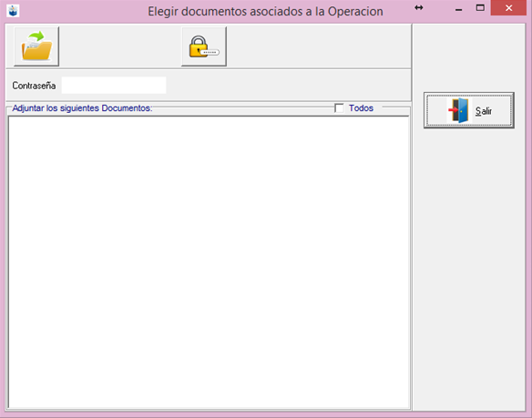Viewport: 532px width, 418px height.
Task: Enable the Todos checkbox
Action: (x=339, y=107)
